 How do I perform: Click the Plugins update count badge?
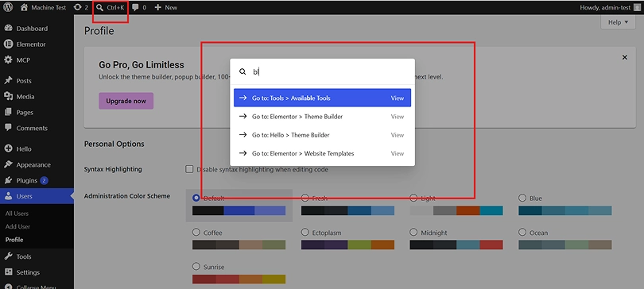(x=45, y=180)
